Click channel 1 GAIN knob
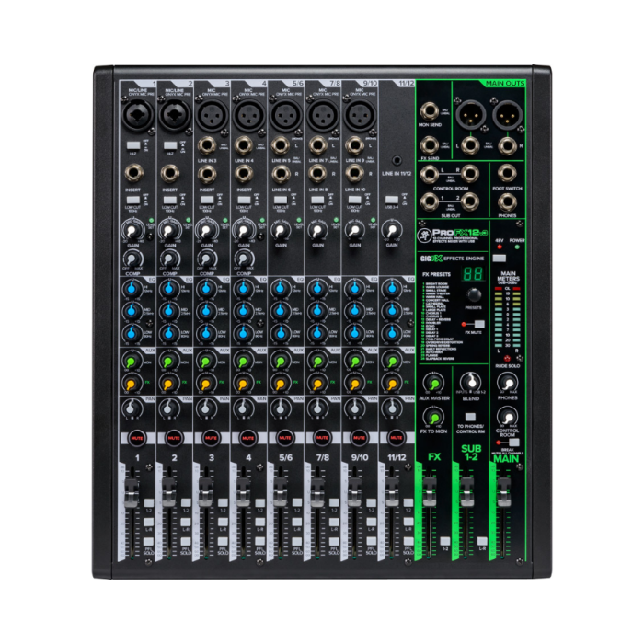Screen dimensions: 644x644 (132, 231)
